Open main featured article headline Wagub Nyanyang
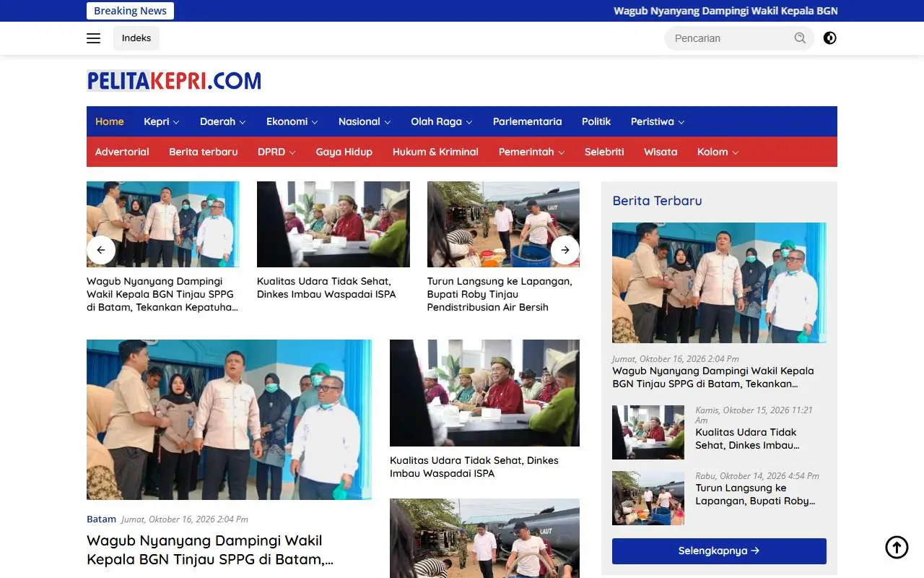Screen dimensions: 924x578 click(x=210, y=550)
